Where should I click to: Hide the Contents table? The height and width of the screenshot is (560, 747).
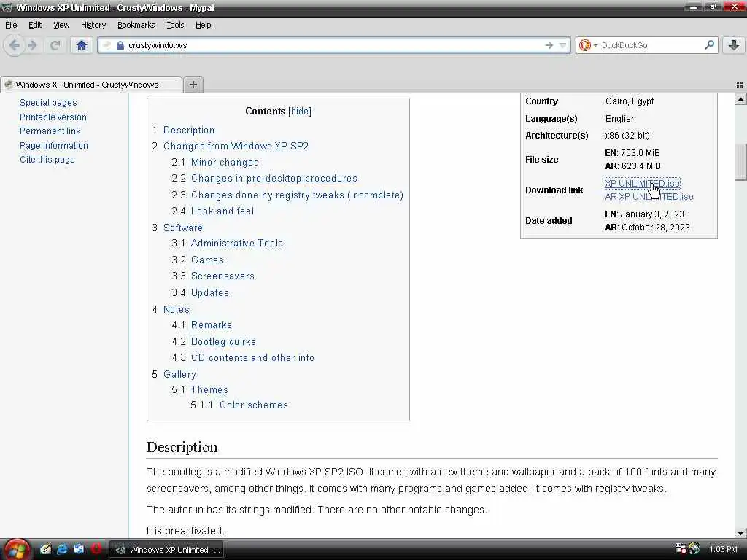pos(300,111)
